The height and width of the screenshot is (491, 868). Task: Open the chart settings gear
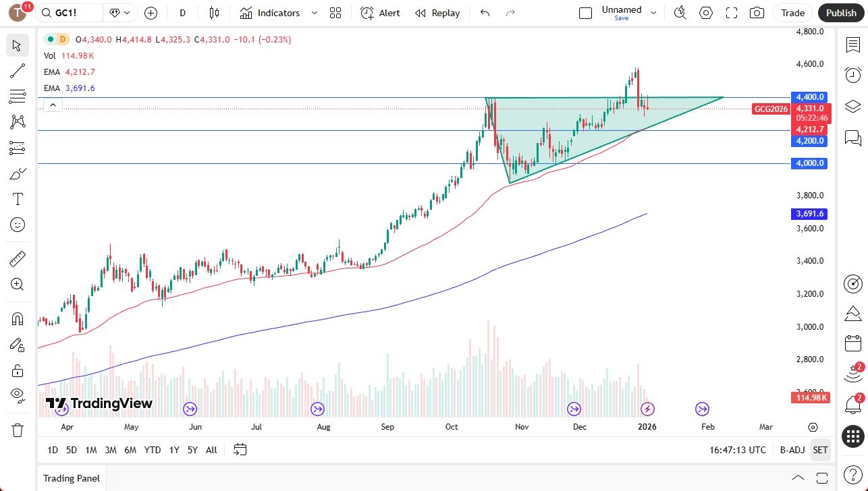point(706,13)
